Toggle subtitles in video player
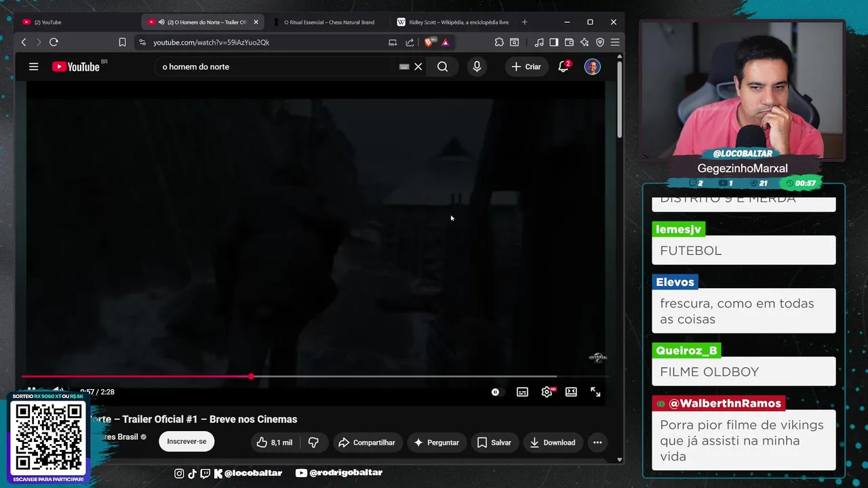Image resolution: width=868 pixels, height=488 pixels. (x=522, y=392)
